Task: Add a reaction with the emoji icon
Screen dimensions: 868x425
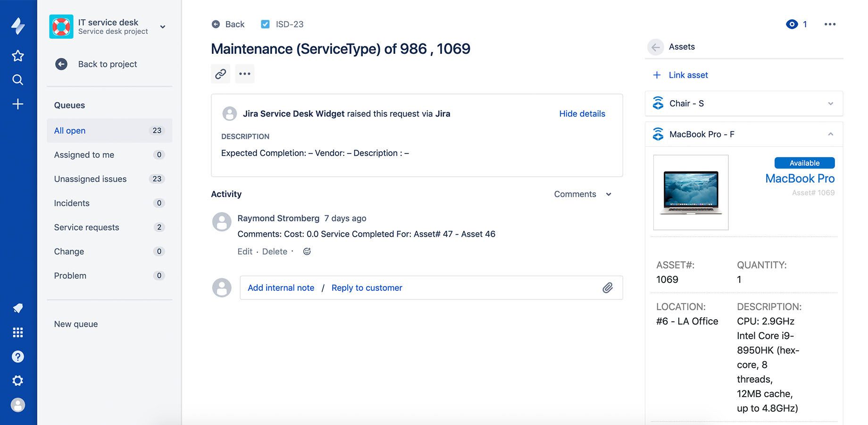Action: tap(307, 251)
